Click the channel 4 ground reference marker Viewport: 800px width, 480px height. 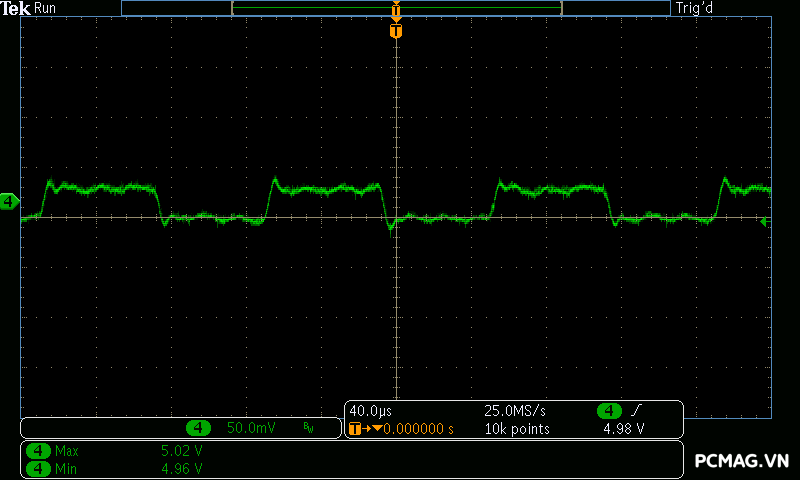[9, 202]
